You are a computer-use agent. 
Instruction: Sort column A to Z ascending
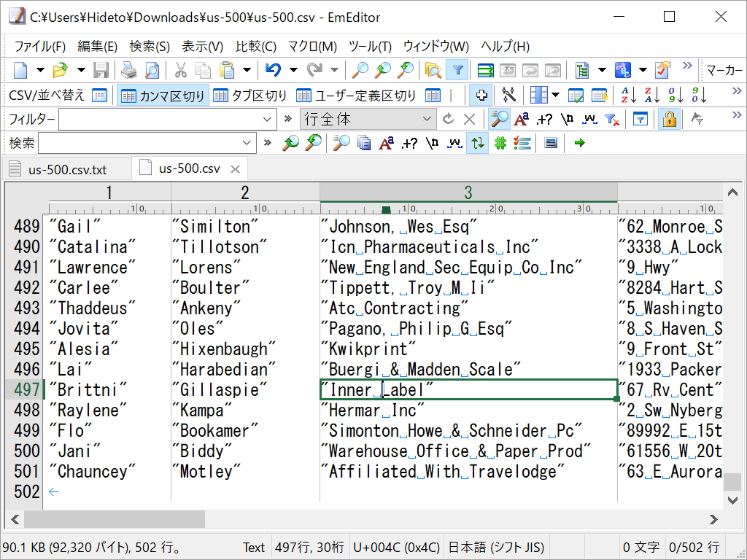tap(628, 95)
